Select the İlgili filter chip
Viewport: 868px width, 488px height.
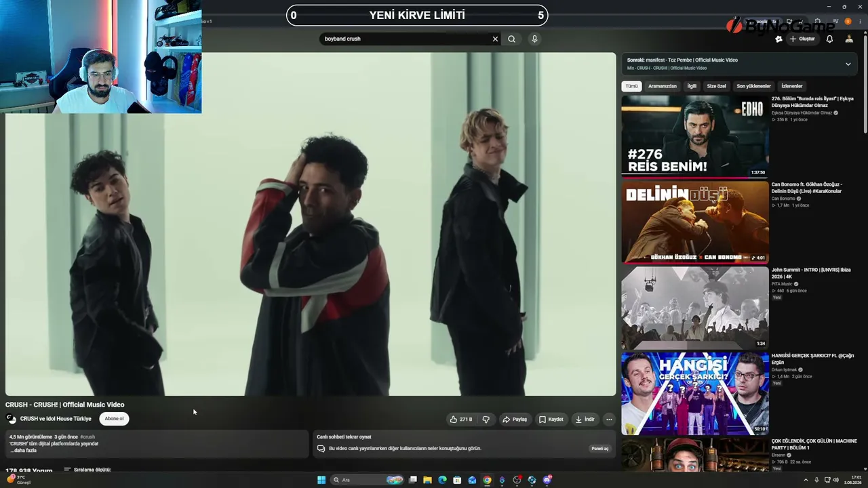692,86
